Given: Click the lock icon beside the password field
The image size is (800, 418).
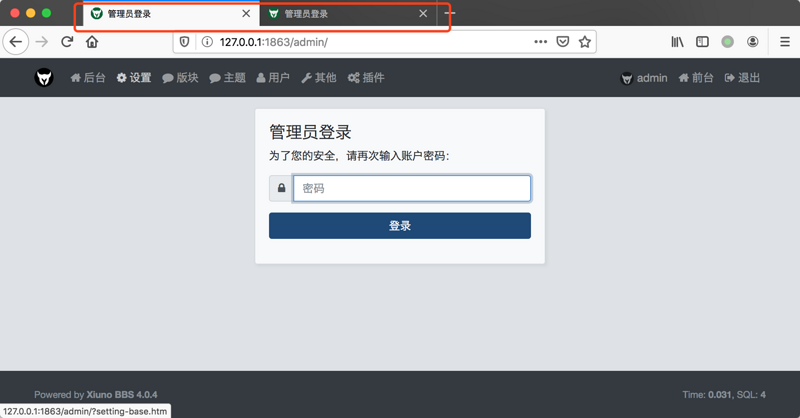Looking at the screenshot, I should pos(281,188).
